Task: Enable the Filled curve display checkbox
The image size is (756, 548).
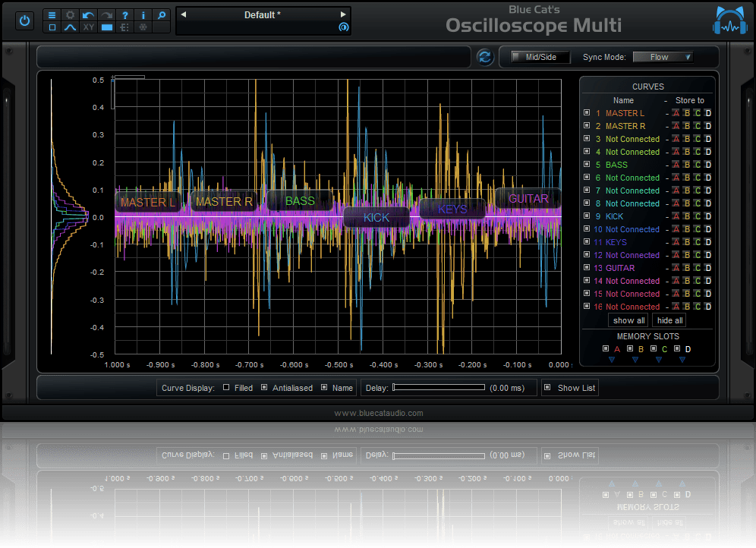Action: click(x=226, y=388)
